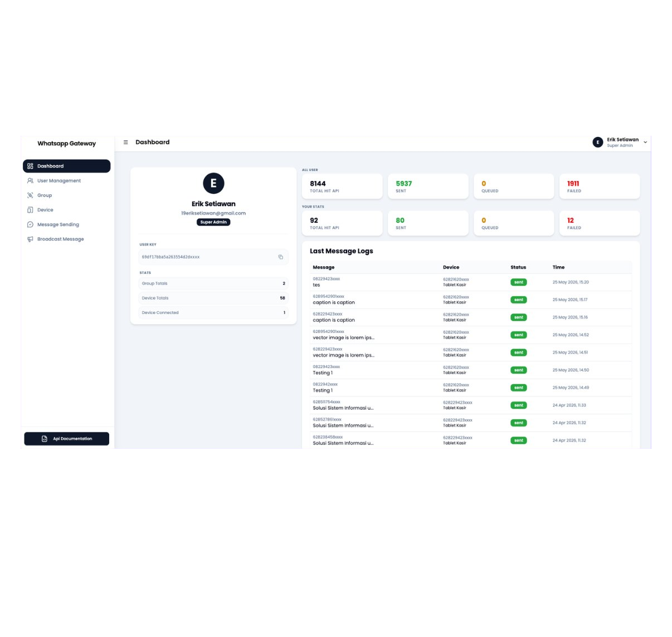
Task: Copy the user key with copy icon
Action: tap(280, 257)
